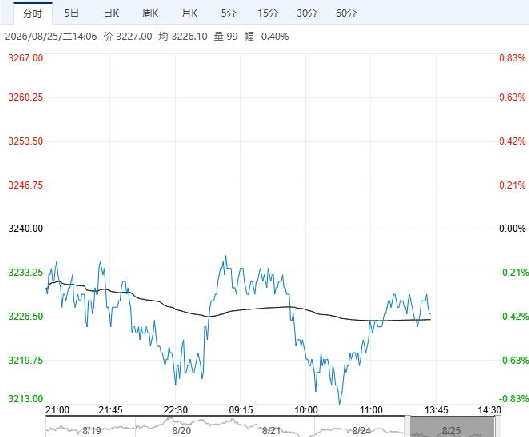The height and width of the screenshot is (437, 529).
Task: Switch to the 5分 interval tab
Action: [x=228, y=13]
